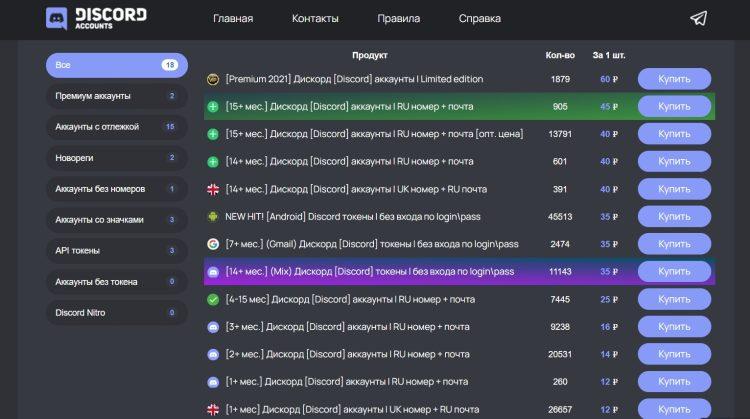750x419 pixels.
Task: Open the Telegram icon in the header
Action: (698, 18)
